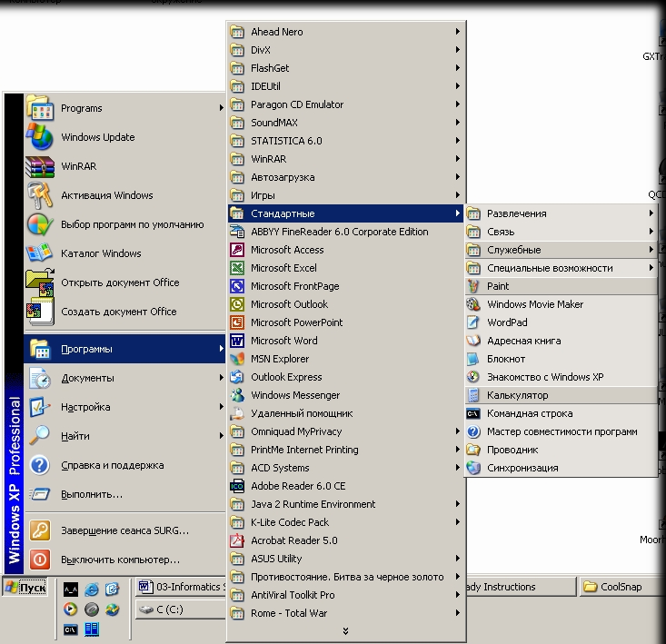Viewport: 666px width, 644px height.
Task: Click the Открыть документ Office icon
Action: point(39,282)
